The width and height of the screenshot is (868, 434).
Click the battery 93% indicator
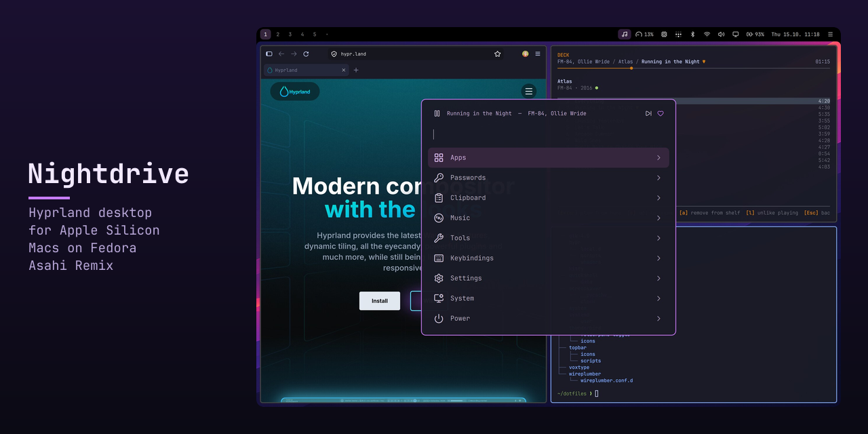pos(755,34)
